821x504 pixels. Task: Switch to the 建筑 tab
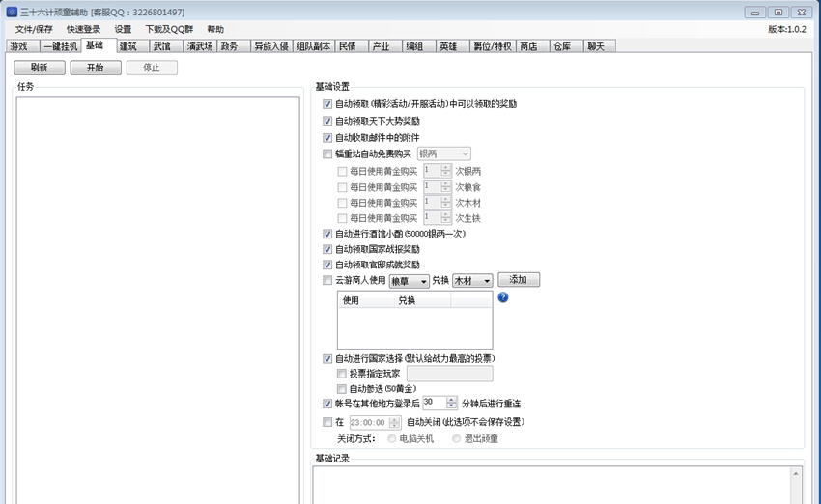pos(132,46)
